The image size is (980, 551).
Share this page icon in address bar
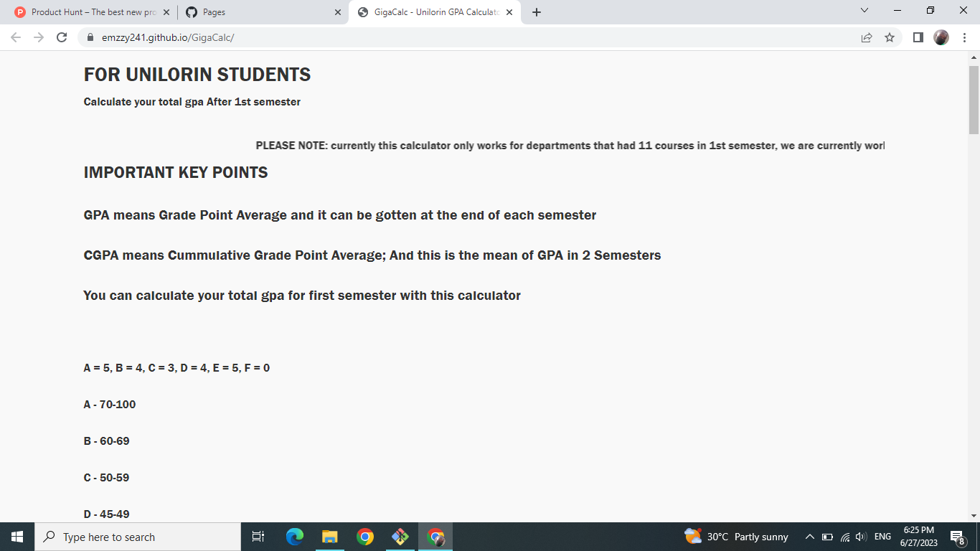(x=867, y=37)
